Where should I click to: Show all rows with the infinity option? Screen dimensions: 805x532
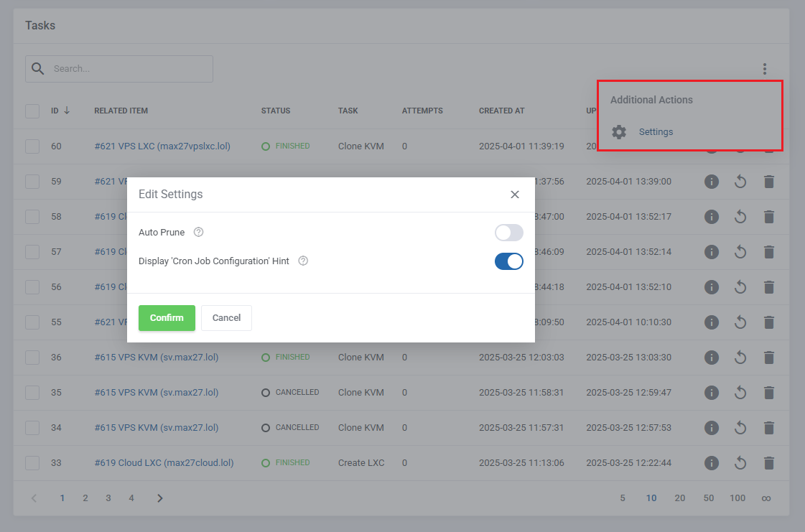coord(766,498)
